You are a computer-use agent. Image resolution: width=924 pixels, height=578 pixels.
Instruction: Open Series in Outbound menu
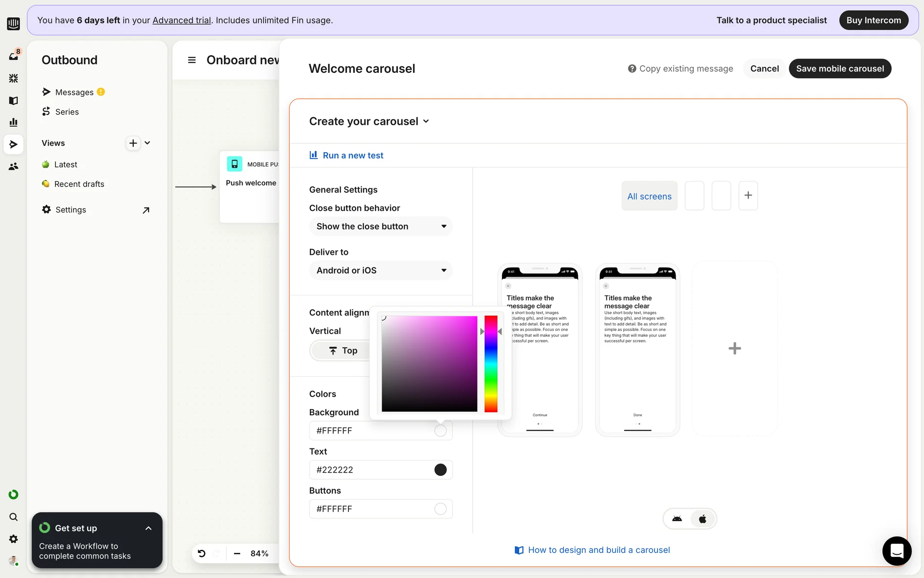click(67, 112)
